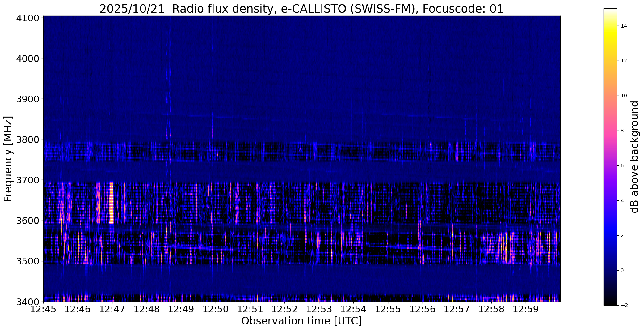Screen dimensions: 644x330
Task: Click the 3800 frequency tick label
Action: coord(28,139)
